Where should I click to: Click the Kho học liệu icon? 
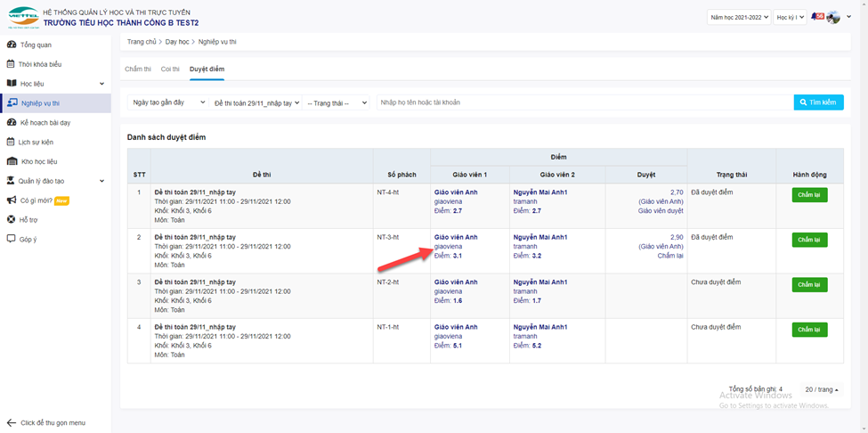(12, 161)
